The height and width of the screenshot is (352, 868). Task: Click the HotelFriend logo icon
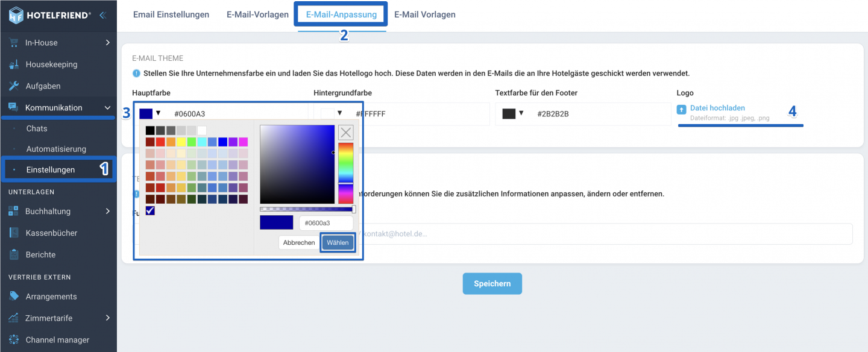click(16, 15)
